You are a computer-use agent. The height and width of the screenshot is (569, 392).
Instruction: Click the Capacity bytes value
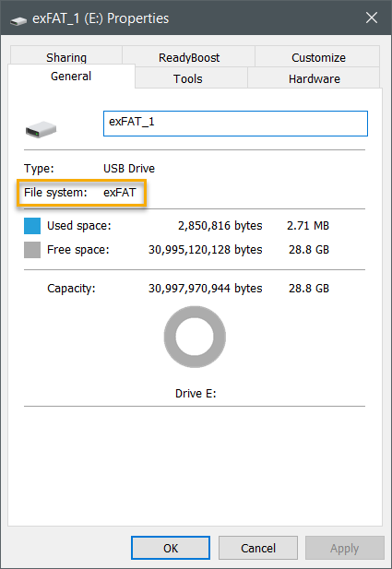[205, 288]
